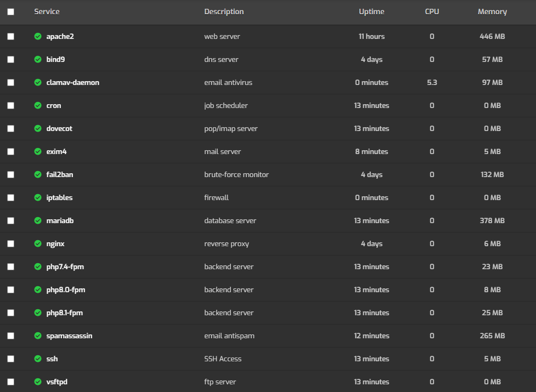Select exim4 with its checkbox

tap(10, 152)
